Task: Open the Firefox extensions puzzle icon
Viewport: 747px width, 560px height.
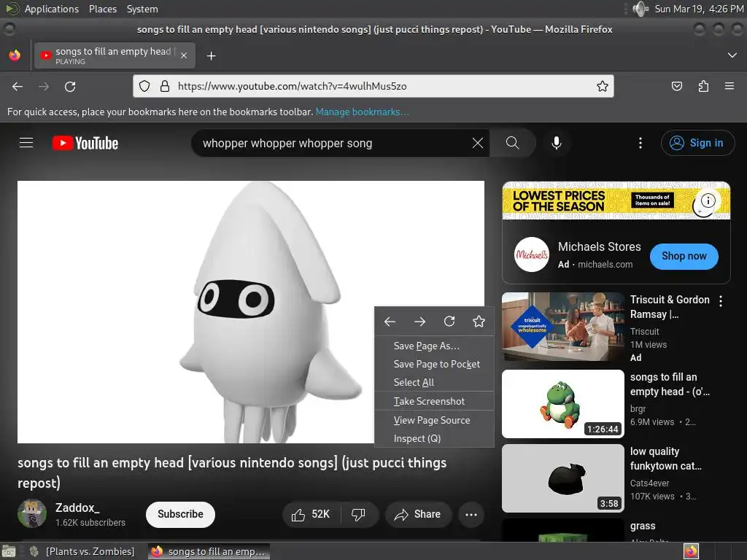Action: tap(703, 86)
